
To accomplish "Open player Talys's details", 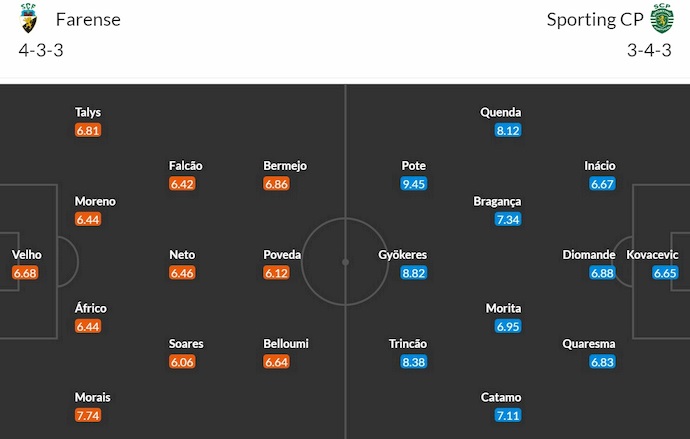I will (88, 113).
